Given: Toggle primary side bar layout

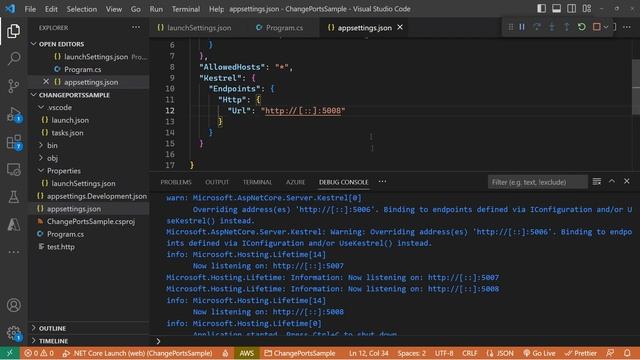Looking at the screenshot, I should click(541, 9).
